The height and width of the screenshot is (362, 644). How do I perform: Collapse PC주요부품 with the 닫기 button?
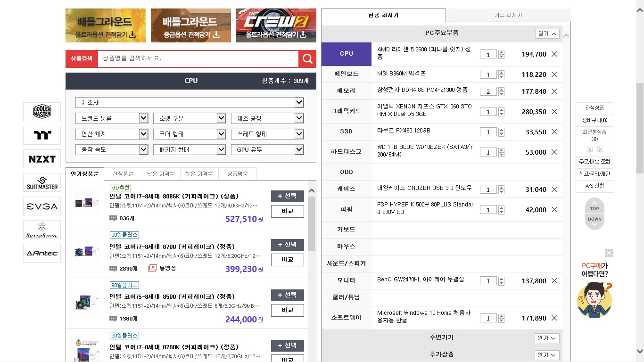pos(547,33)
